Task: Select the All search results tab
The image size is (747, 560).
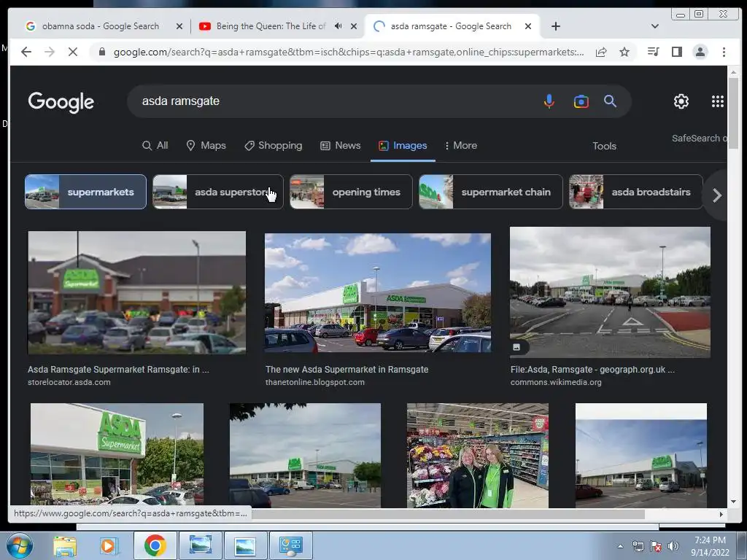Action: point(155,146)
